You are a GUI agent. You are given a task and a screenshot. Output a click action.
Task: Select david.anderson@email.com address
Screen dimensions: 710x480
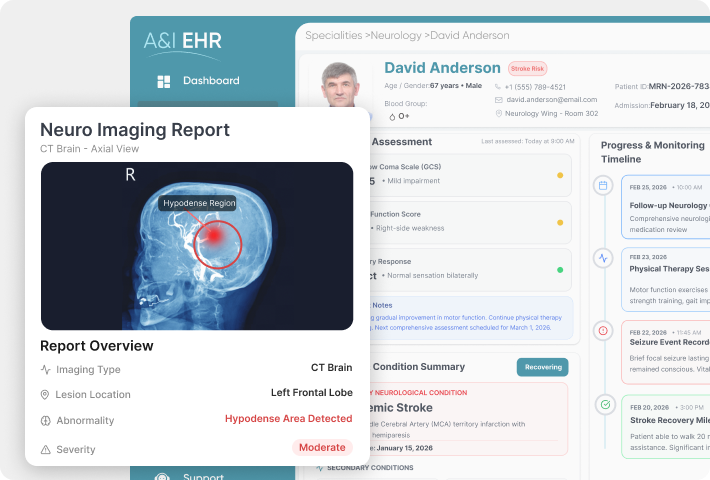(552, 100)
